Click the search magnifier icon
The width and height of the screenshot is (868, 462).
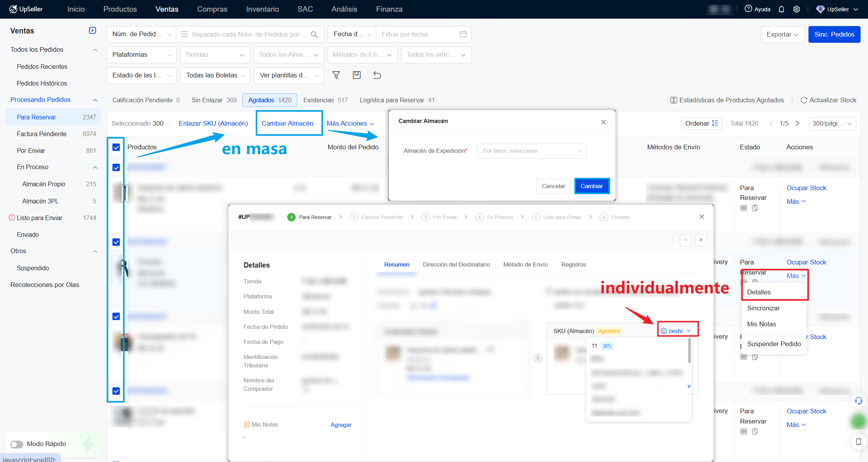coord(314,34)
